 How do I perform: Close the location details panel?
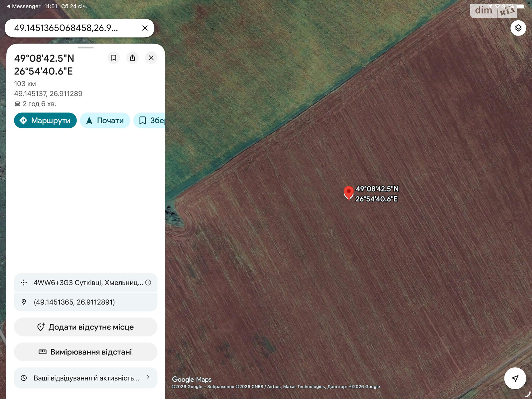tap(151, 58)
